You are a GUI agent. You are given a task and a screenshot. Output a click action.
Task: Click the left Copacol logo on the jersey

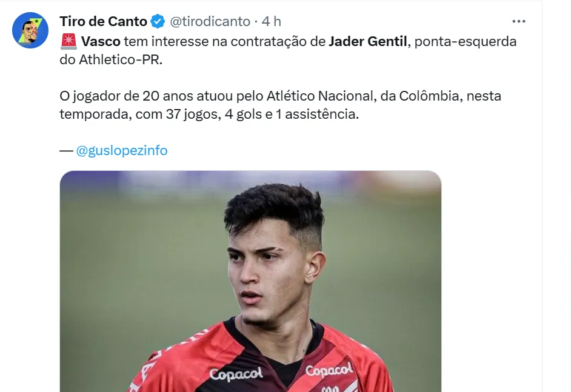(236, 374)
